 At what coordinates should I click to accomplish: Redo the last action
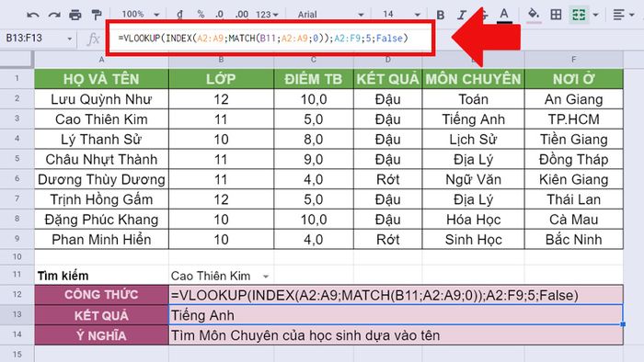coord(53,16)
